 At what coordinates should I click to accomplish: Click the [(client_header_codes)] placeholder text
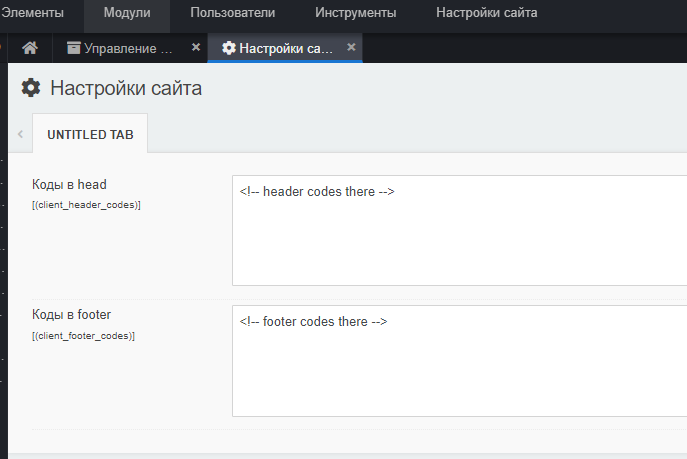(86, 205)
